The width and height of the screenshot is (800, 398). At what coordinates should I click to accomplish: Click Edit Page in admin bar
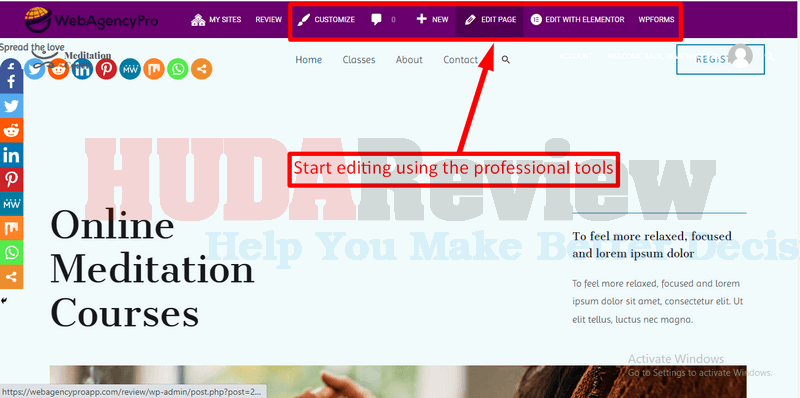490,20
